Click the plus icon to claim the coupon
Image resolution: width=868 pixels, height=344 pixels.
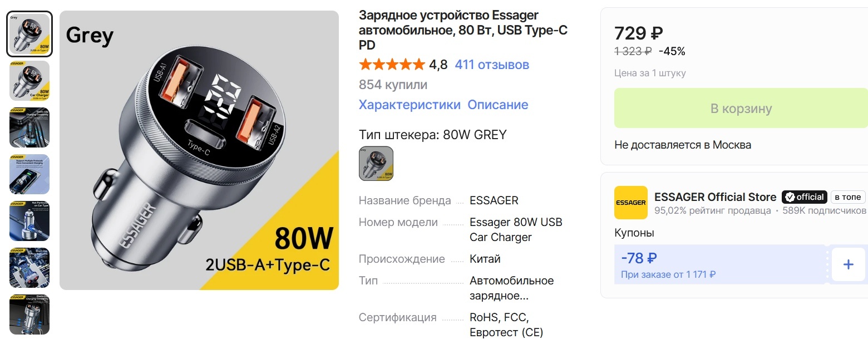point(848,265)
